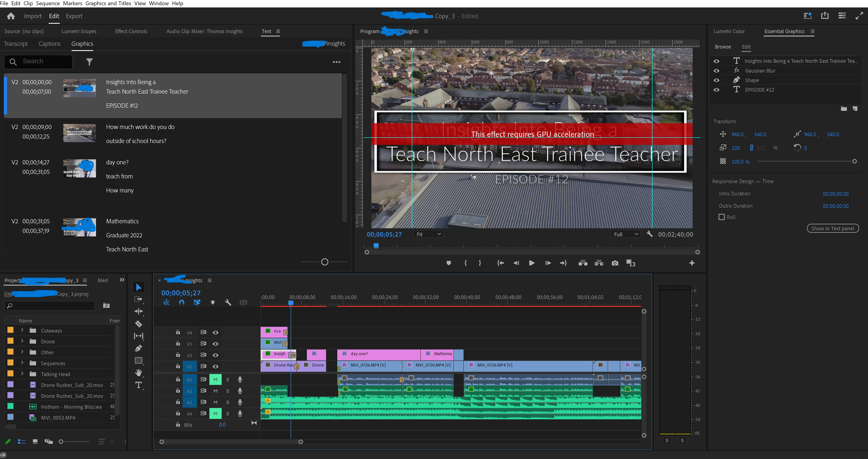Select the Type tool
The width and height of the screenshot is (868, 459).
[x=138, y=385]
